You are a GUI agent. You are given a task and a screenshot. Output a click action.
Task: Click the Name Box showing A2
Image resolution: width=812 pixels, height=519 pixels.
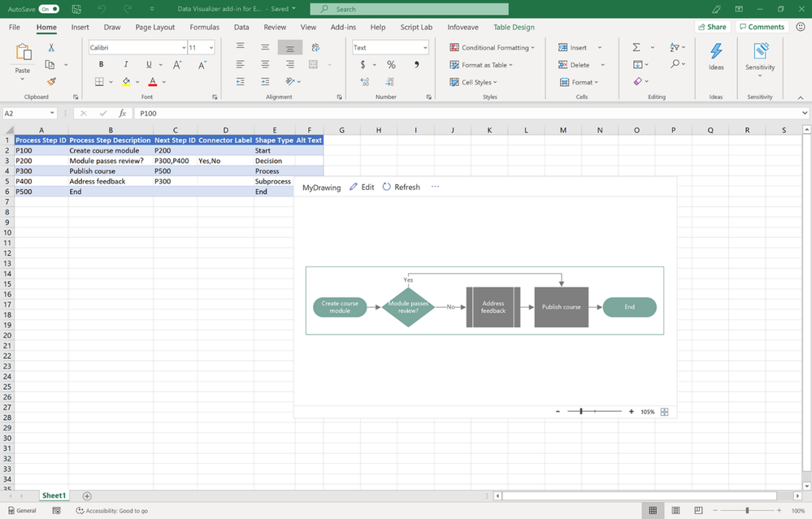[29, 114]
